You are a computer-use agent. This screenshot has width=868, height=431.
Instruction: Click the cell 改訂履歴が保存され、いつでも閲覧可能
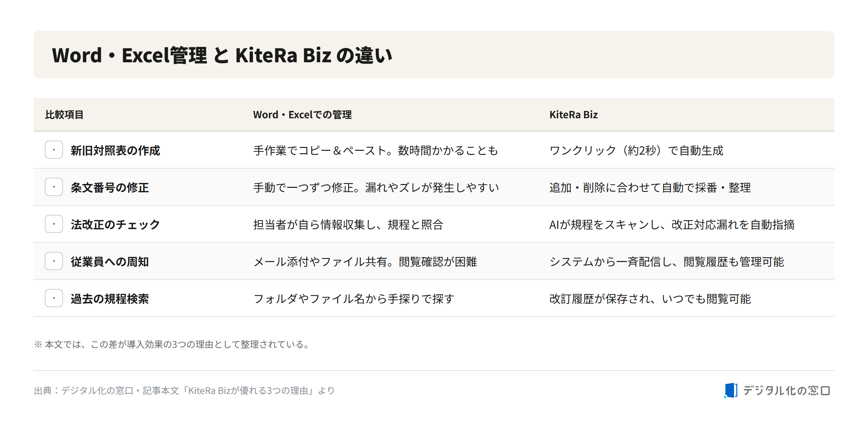(650, 299)
